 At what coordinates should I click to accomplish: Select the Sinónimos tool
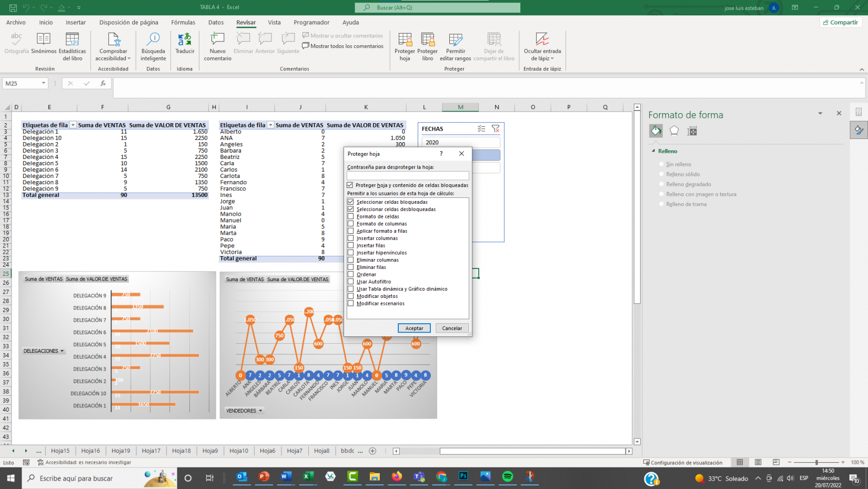coord(44,40)
